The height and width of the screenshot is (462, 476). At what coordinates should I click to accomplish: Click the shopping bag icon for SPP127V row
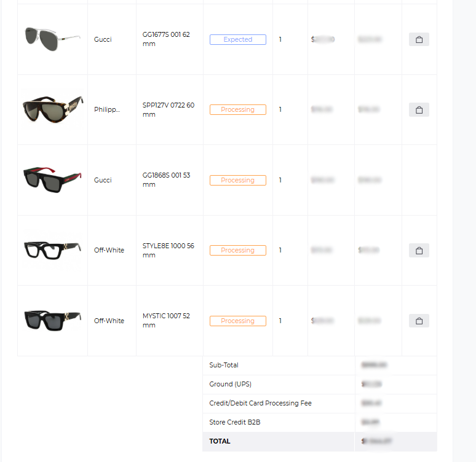coord(419,110)
